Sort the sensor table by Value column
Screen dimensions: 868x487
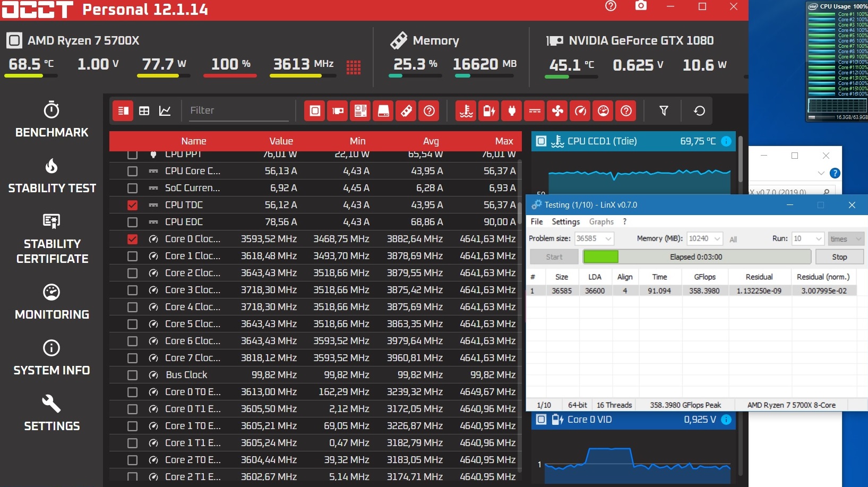tap(281, 141)
